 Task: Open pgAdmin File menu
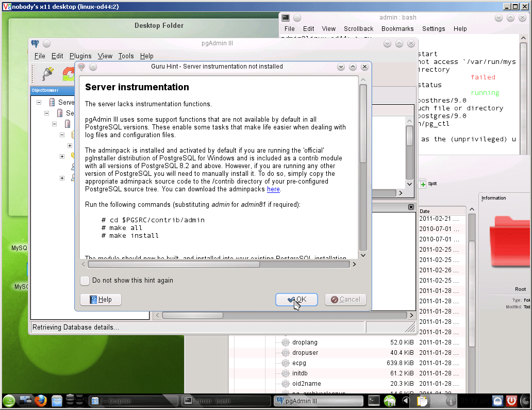pyautogui.click(x=40, y=56)
